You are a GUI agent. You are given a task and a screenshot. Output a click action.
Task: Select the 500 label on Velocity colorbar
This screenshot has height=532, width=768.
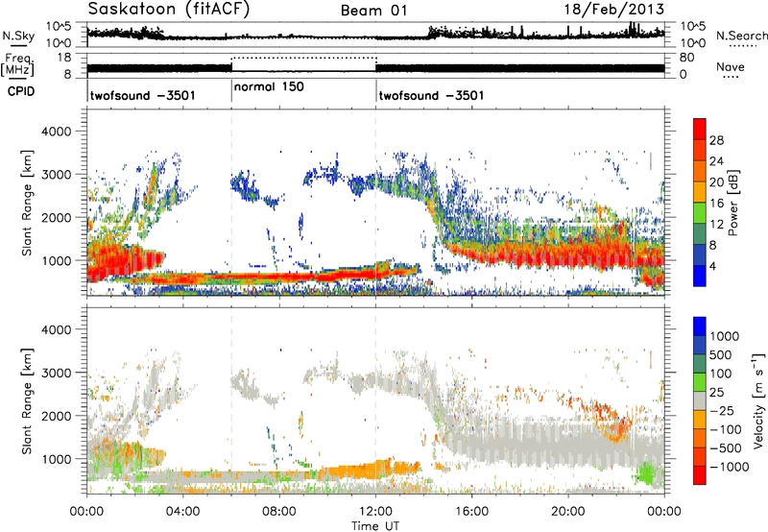coord(721,354)
